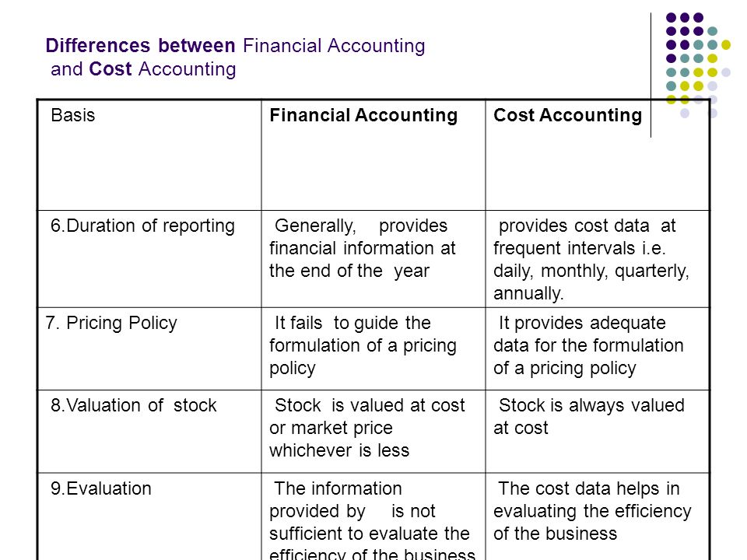Click the yellow dot at the right edge of the dot pattern

tap(726, 45)
